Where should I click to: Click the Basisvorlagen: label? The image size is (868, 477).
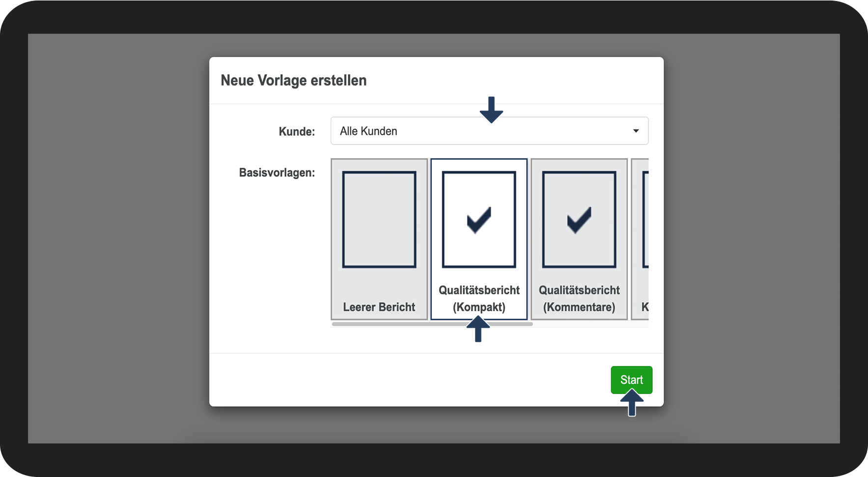[x=277, y=173]
